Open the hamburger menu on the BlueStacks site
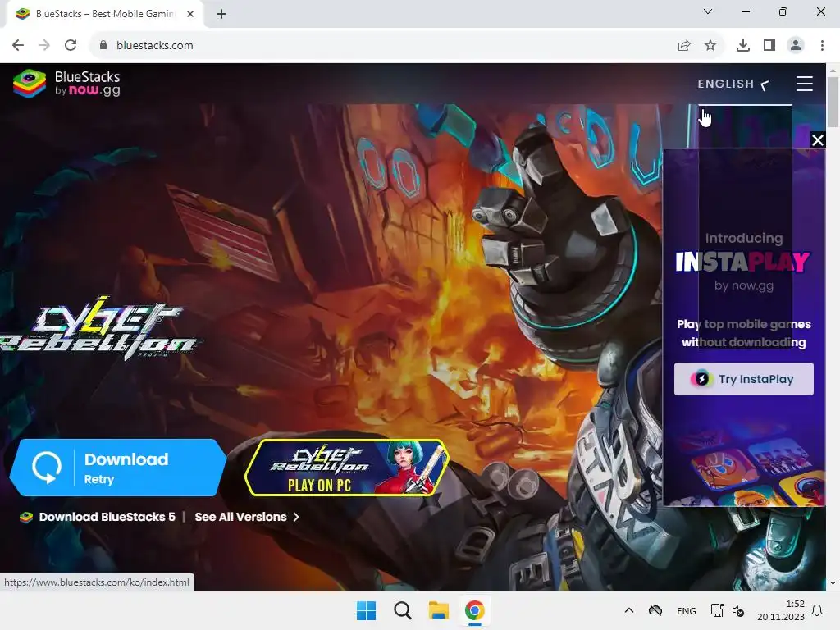Image resolution: width=840 pixels, height=630 pixels. [x=804, y=84]
